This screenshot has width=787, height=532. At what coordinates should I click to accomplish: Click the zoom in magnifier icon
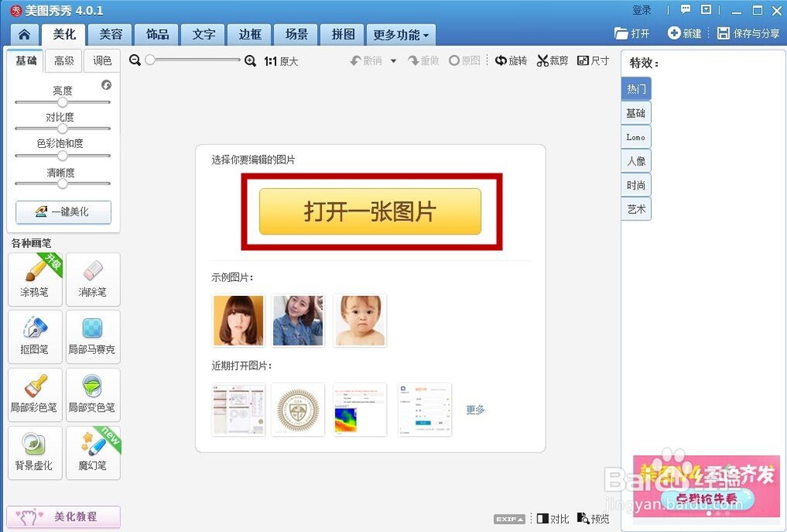[x=250, y=61]
